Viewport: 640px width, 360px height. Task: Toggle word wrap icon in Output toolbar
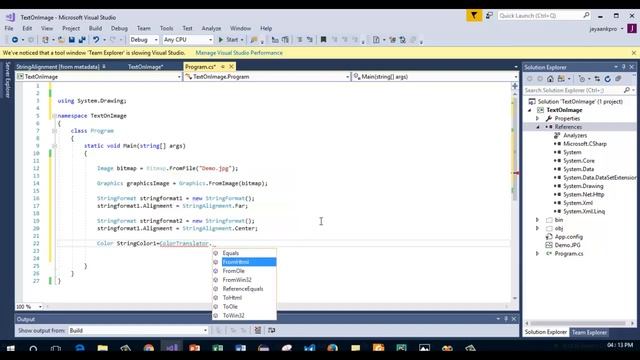click(271, 330)
